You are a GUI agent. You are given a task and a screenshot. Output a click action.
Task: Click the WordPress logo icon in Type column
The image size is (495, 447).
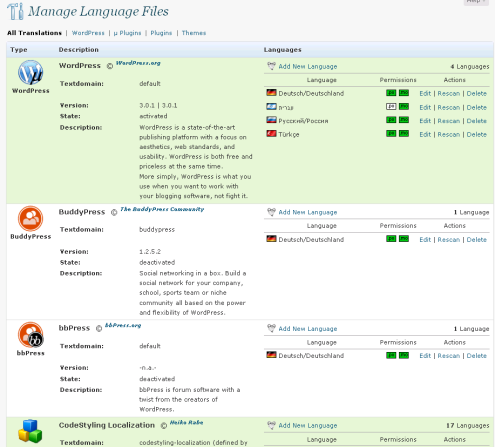(x=30, y=72)
